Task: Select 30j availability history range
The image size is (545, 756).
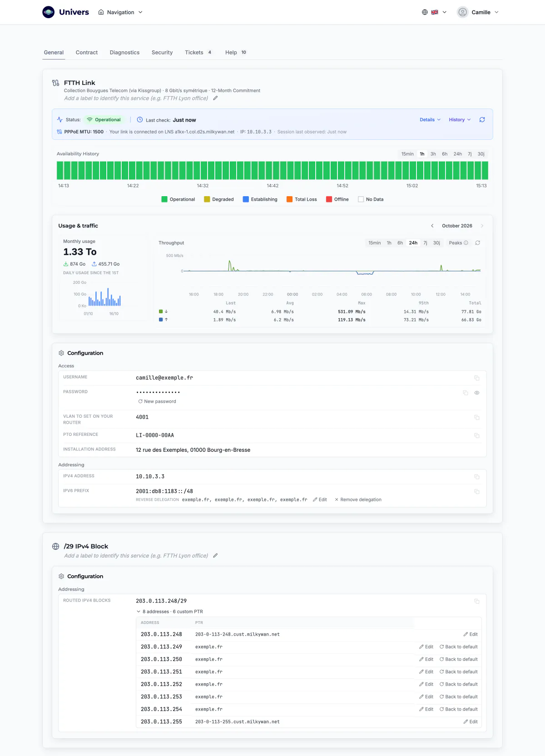Action: click(481, 154)
